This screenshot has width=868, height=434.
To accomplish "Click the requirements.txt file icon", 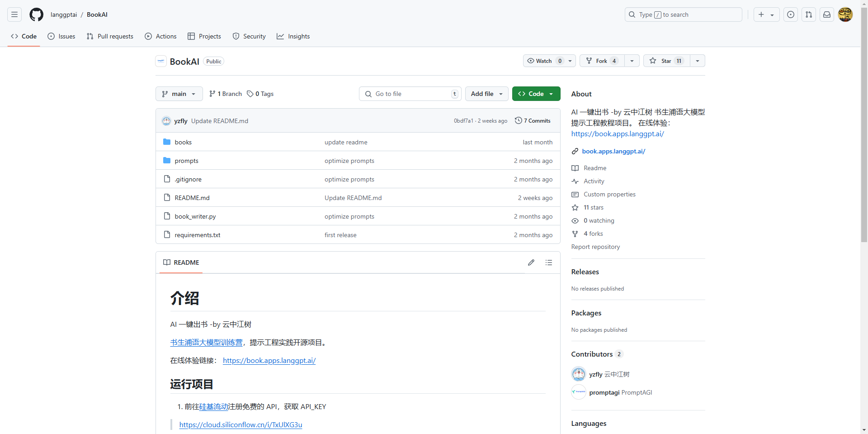I will click(x=167, y=235).
